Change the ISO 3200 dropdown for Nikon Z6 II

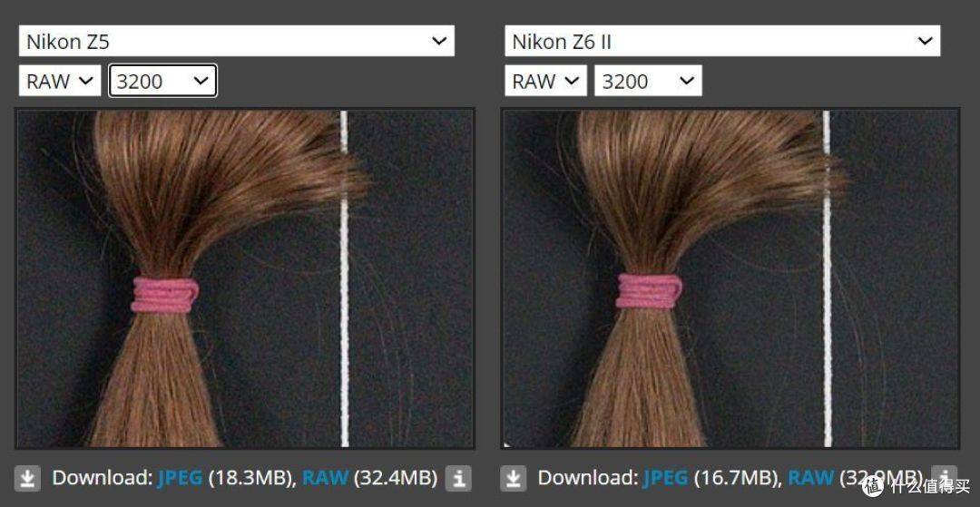point(648,82)
